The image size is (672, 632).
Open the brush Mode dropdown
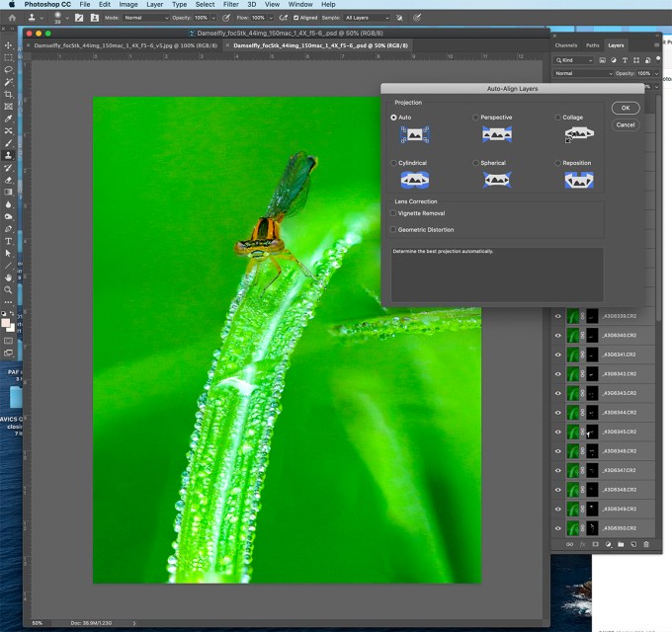point(145,18)
